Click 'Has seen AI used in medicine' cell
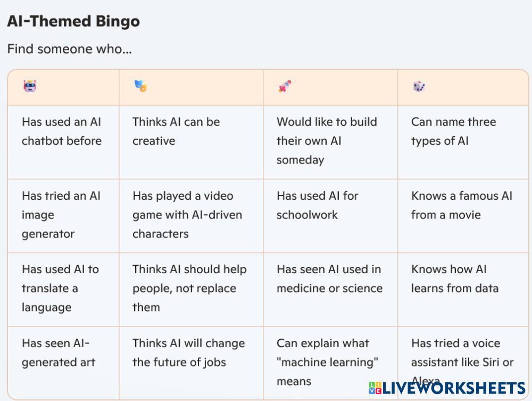 (x=329, y=279)
